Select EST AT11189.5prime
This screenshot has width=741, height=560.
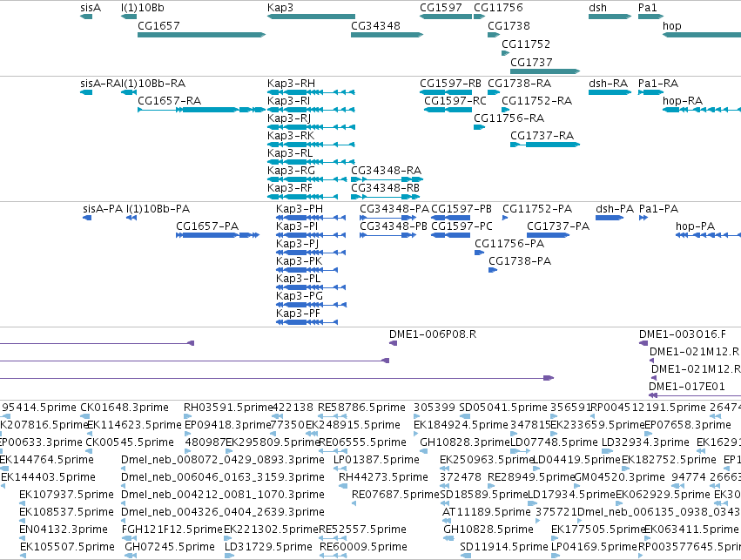447,521
